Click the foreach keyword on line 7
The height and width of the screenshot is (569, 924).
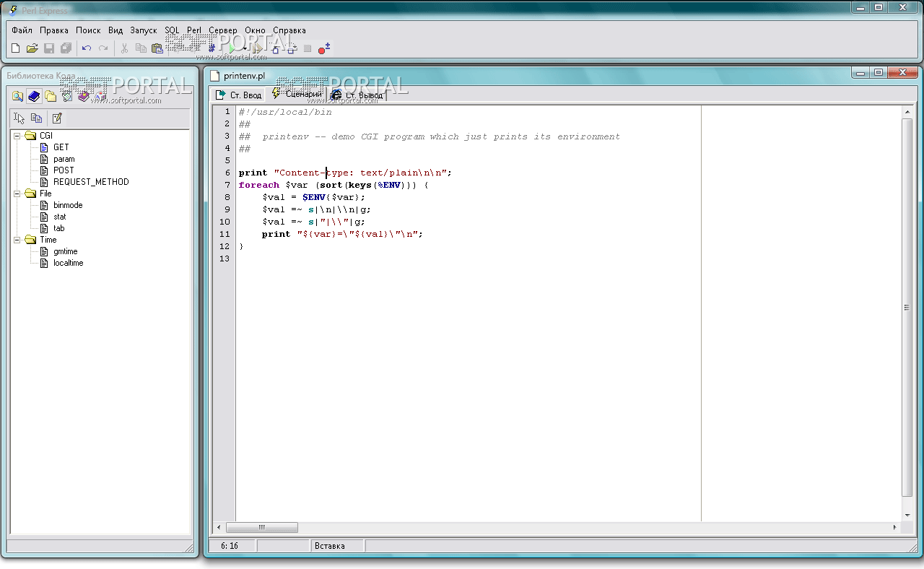click(259, 185)
